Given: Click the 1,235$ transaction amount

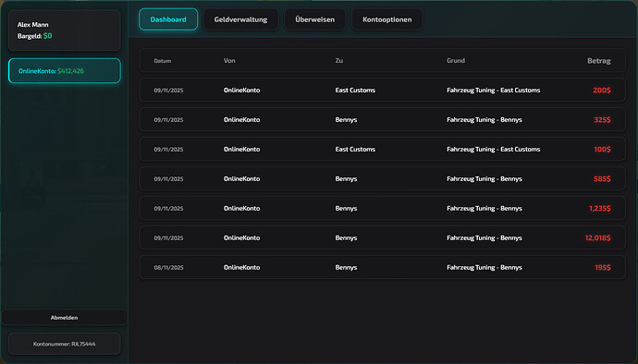Looking at the screenshot, I should click(600, 208).
